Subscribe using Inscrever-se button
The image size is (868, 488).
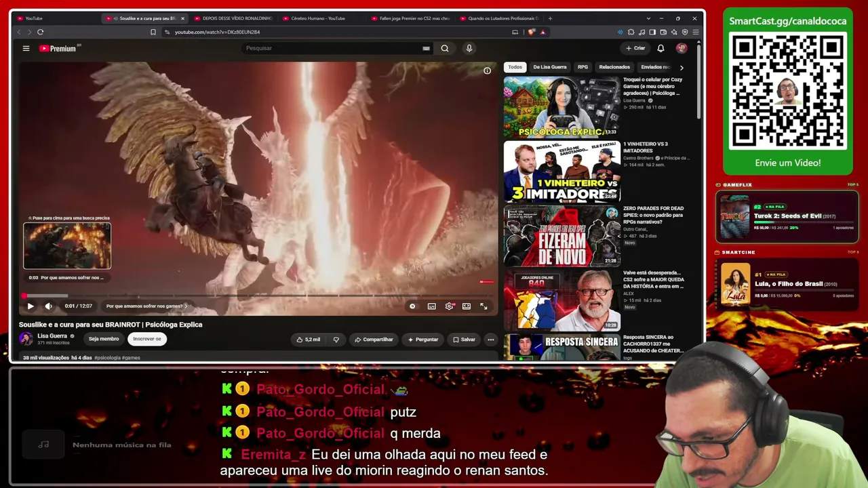tap(147, 339)
